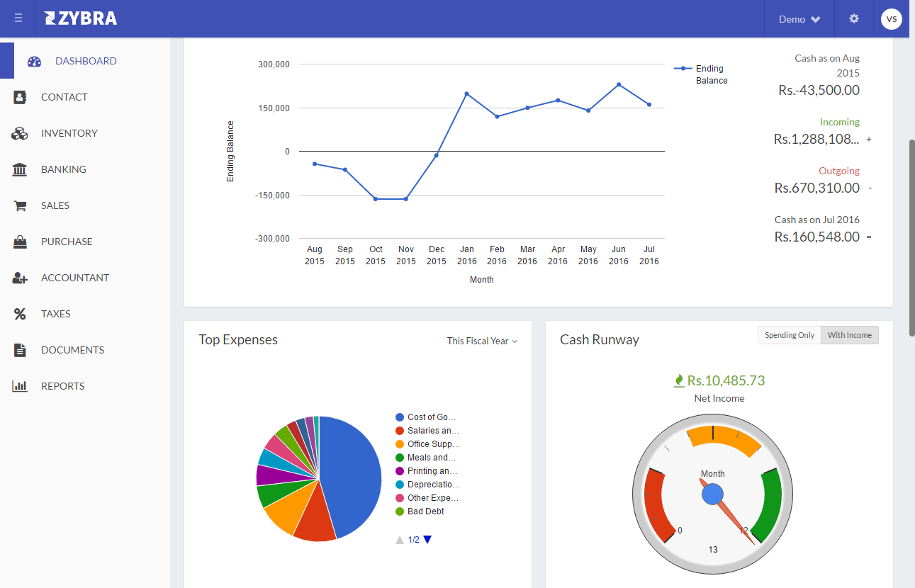
Task: Open the Inventory menu item
Action: (85, 133)
